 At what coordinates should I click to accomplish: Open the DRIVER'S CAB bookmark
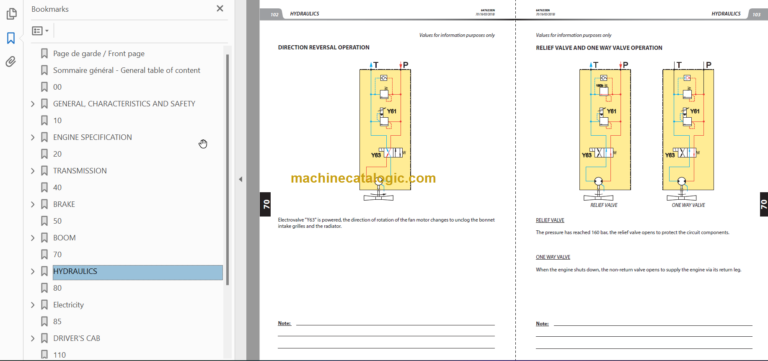[76, 338]
